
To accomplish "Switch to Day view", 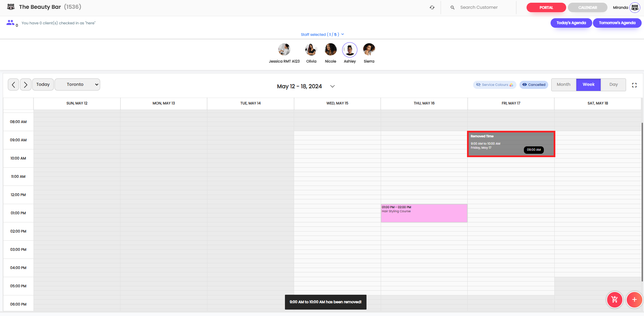I will [613, 84].
